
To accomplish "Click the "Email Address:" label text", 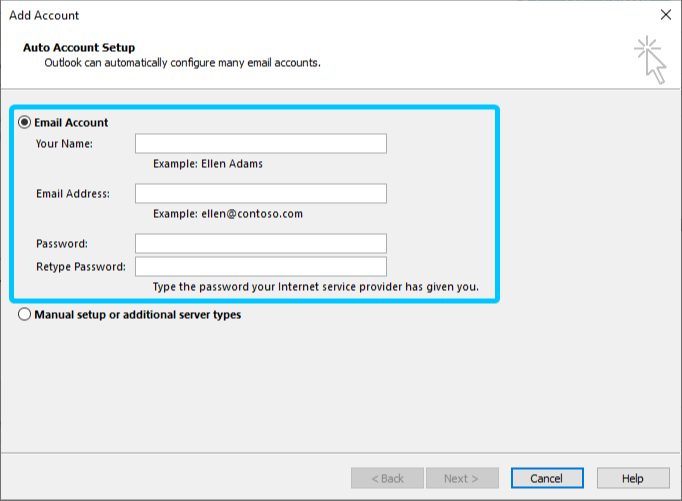I will pyautogui.click(x=73, y=194).
